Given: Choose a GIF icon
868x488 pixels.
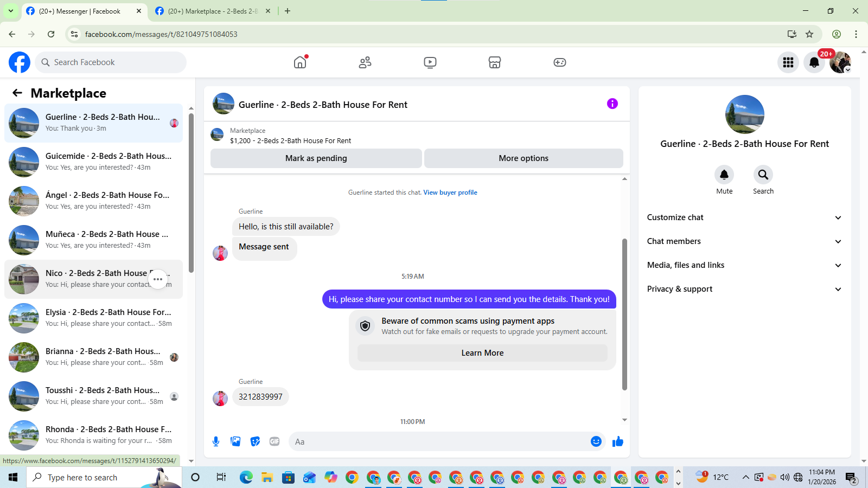Looking at the screenshot, I should pyautogui.click(x=275, y=441).
